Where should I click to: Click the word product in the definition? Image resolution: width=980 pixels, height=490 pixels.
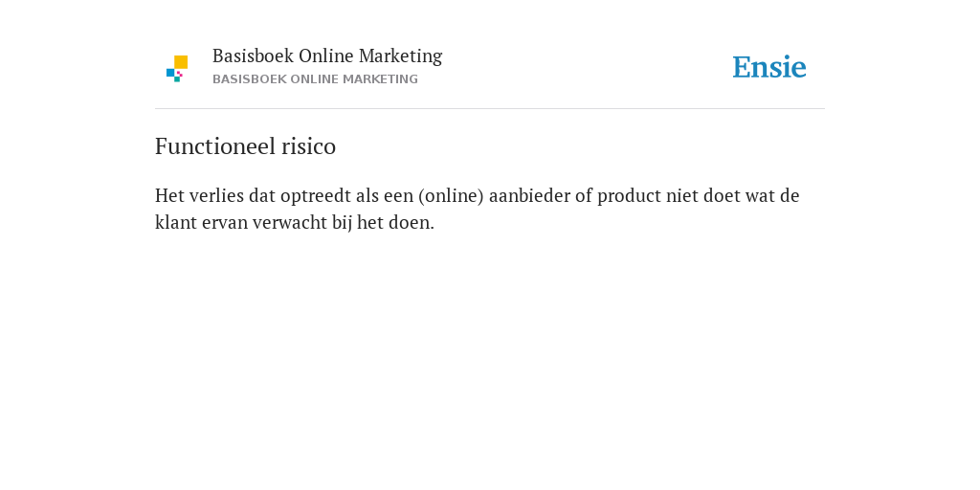point(629,195)
